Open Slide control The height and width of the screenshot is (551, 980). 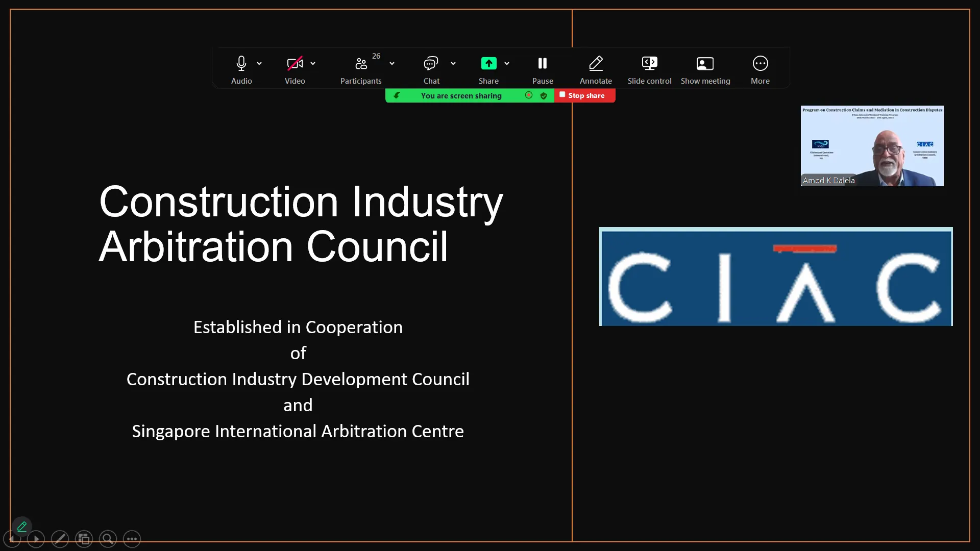pyautogui.click(x=649, y=69)
